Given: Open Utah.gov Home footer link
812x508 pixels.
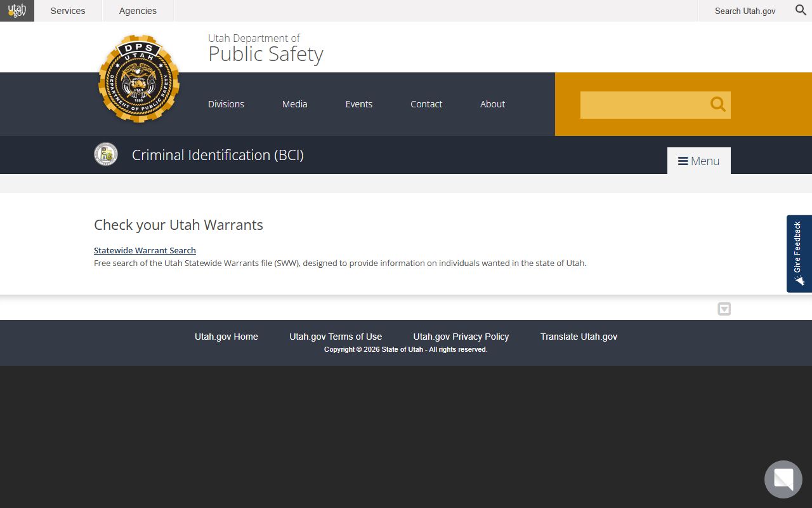Looking at the screenshot, I should [x=226, y=337].
